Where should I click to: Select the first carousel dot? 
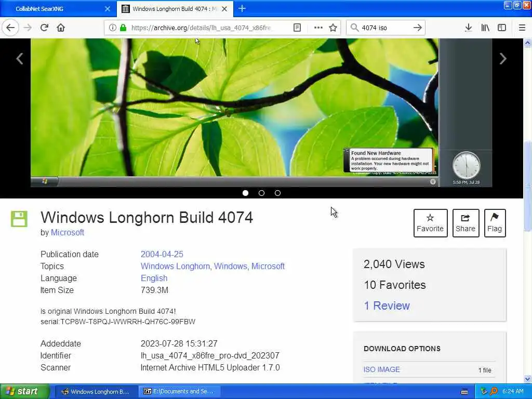(246, 193)
